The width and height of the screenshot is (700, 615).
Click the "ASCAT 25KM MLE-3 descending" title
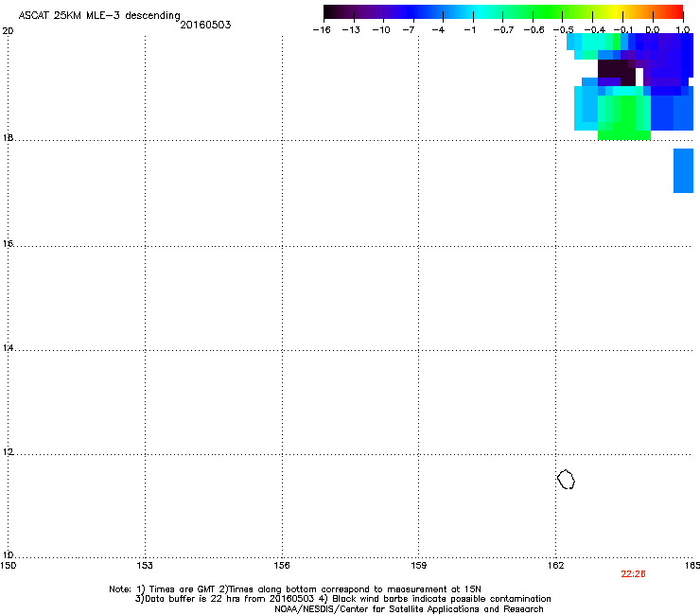(99, 16)
